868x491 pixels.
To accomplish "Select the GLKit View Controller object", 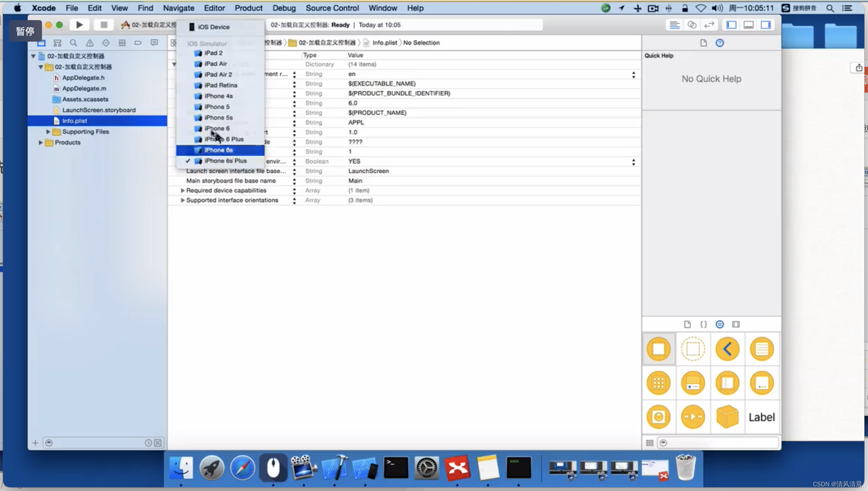I will point(659,417).
